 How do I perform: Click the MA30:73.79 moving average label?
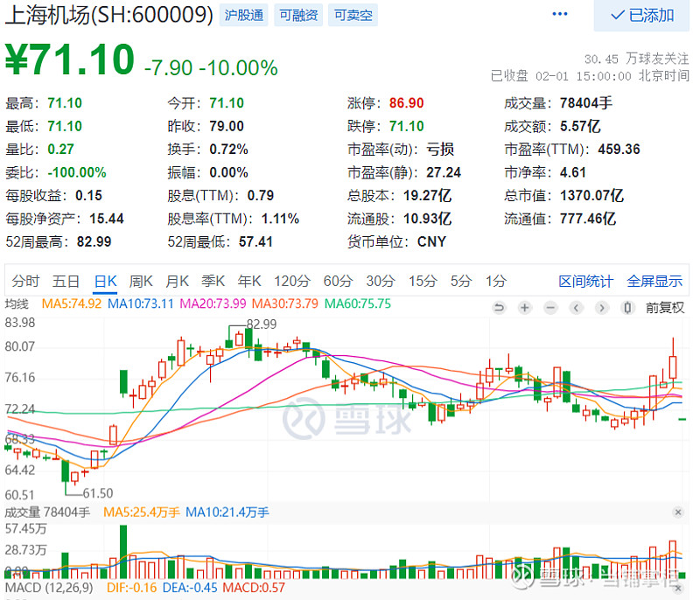(x=285, y=303)
